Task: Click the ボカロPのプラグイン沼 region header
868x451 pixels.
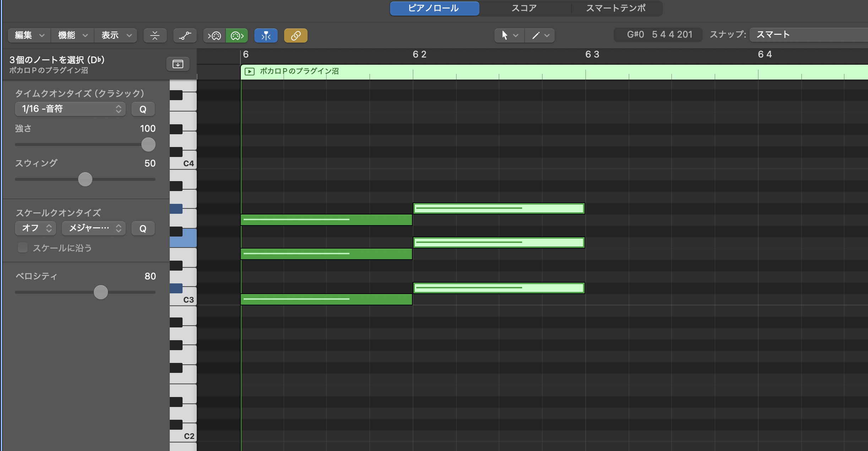Action: (x=554, y=72)
